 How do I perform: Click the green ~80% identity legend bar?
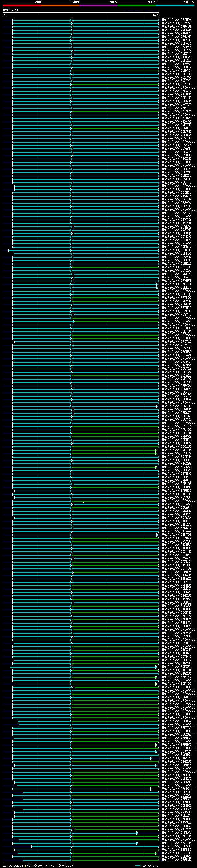tap(137, 6)
